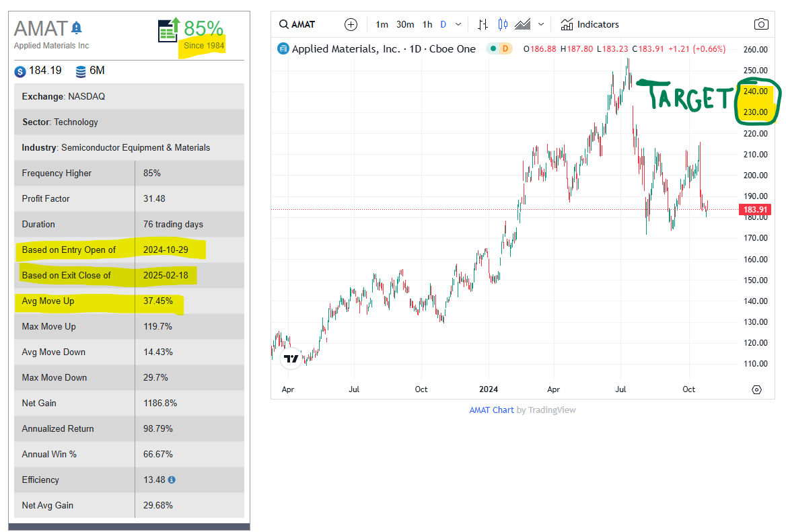786x532 pixels.
Task: Click the seasonality report icon with green arrow
Action: (x=169, y=30)
